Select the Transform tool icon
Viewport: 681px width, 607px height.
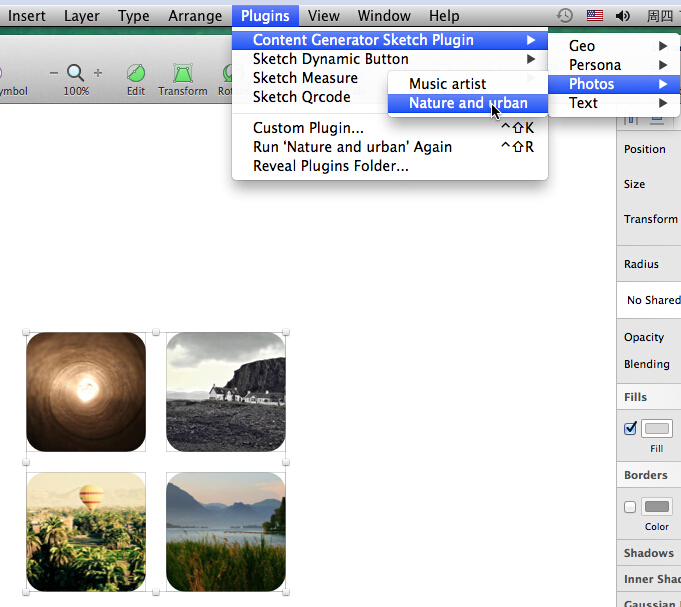[182, 74]
